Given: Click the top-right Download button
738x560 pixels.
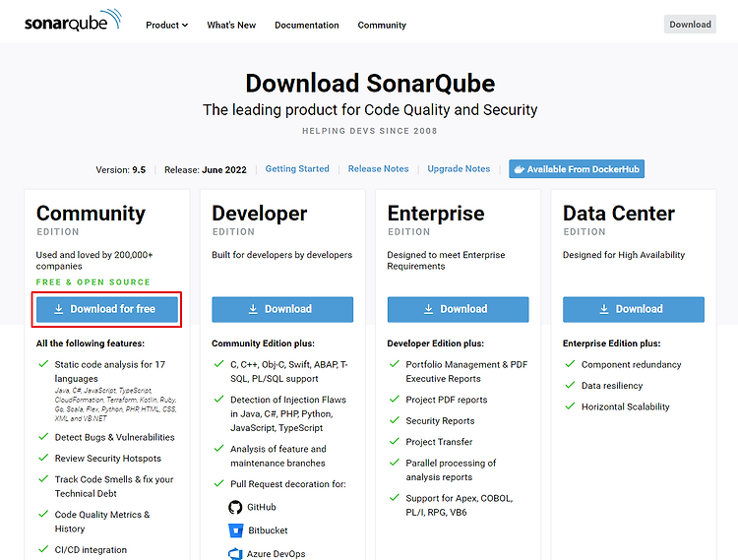Looking at the screenshot, I should 690,25.
